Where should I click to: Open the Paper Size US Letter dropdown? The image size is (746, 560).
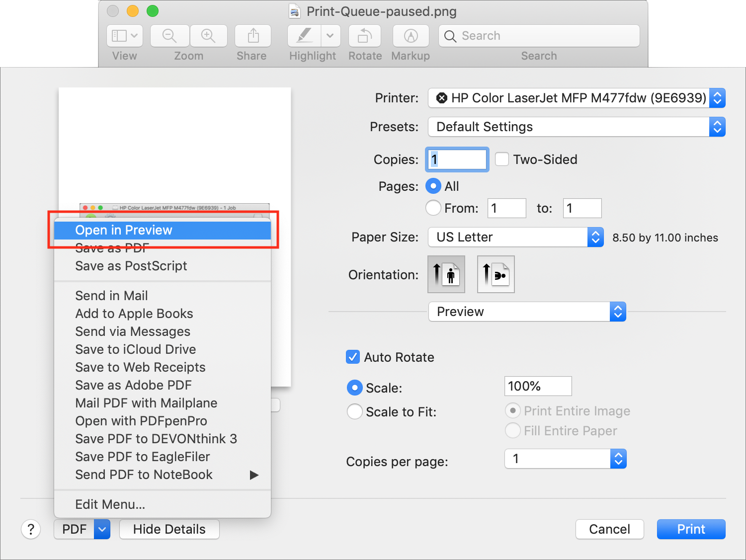pyautogui.click(x=516, y=237)
